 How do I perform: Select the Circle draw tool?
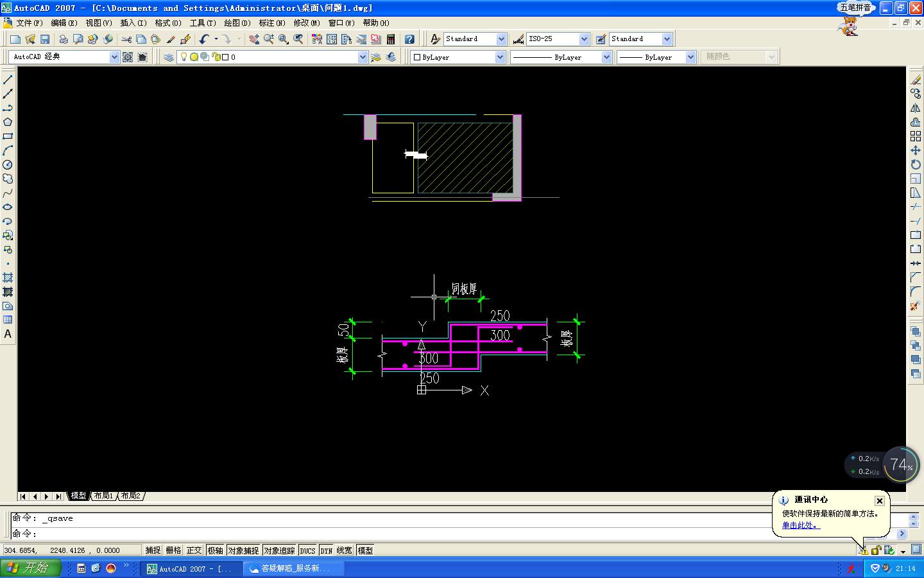tap(8, 164)
